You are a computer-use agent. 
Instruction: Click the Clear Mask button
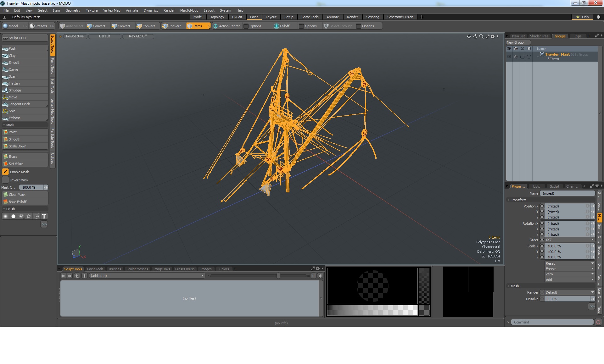point(25,195)
